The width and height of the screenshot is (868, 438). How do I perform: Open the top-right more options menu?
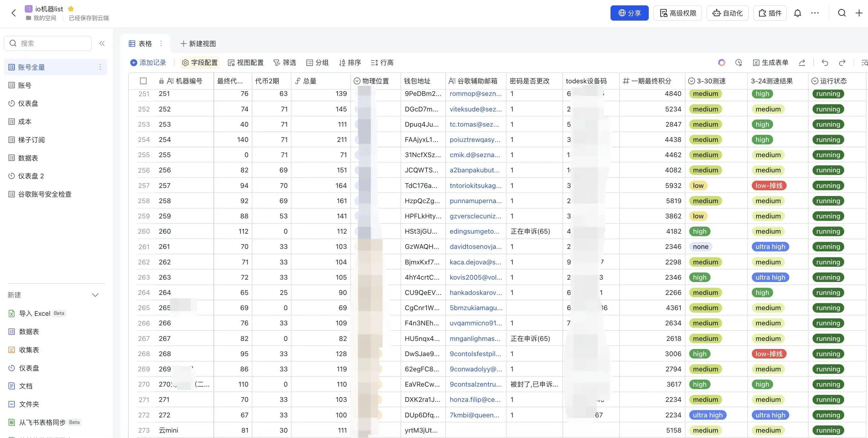(x=815, y=13)
